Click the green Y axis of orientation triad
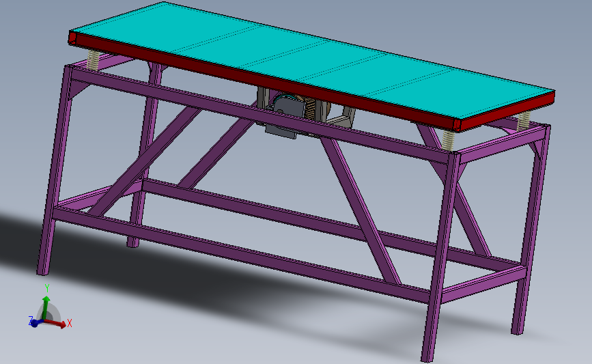The image size is (592, 364). [x=46, y=308]
